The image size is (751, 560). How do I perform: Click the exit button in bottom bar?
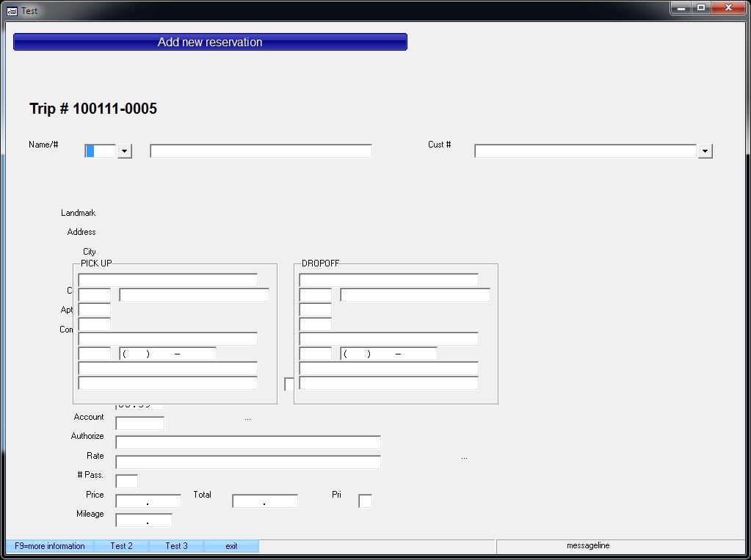[x=231, y=546]
